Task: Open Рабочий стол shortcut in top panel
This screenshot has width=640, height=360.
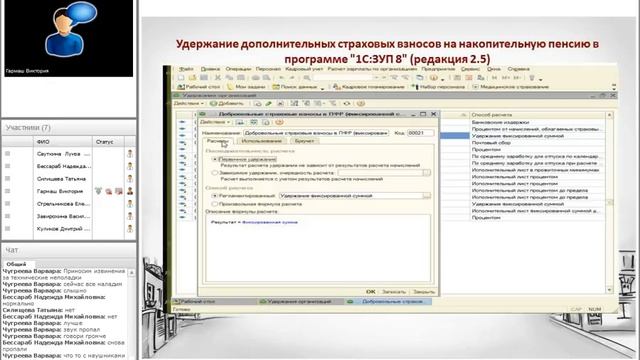Action: [x=199, y=87]
